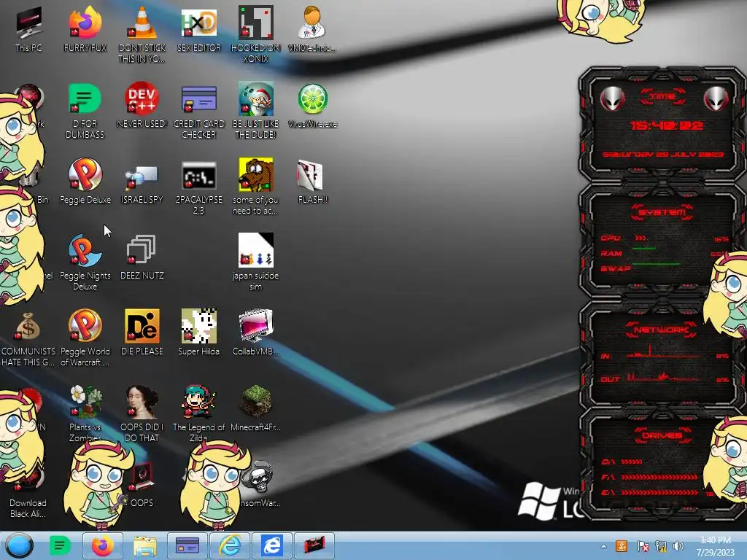747x560 pixels.
Task: Open the Action Center flag icon
Action: point(642,546)
